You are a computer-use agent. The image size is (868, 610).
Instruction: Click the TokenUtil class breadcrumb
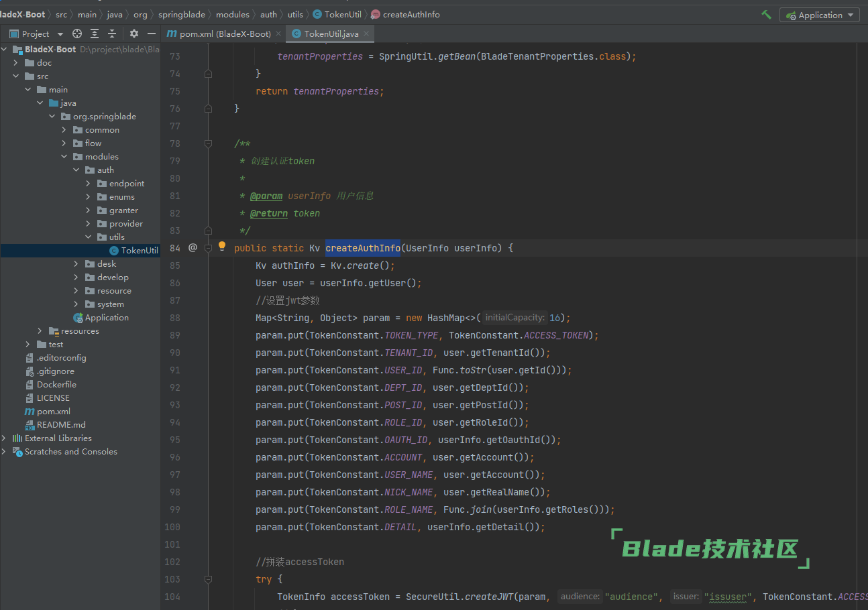pyautogui.click(x=337, y=14)
